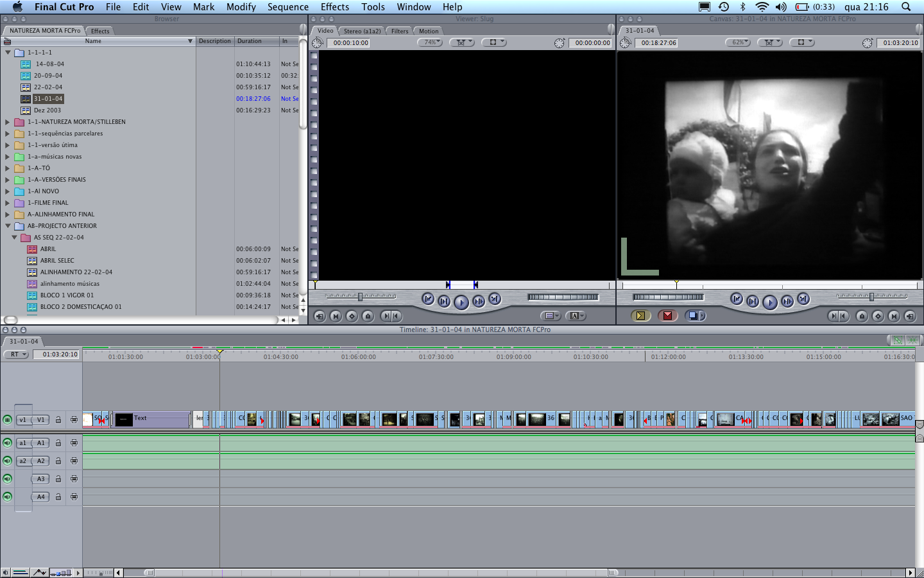Toggle Auto Select on track A2
The height and width of the screenshot is (578, 924).
point(74,460)
